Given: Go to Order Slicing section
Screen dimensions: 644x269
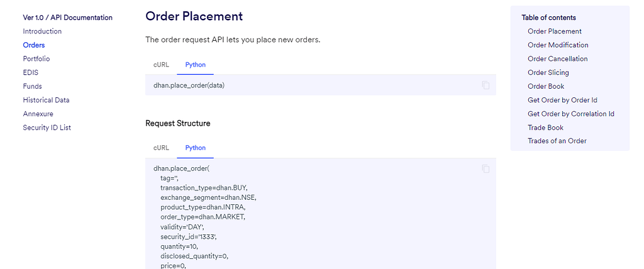Looking at the screenshot, I should tap(548, 73).
